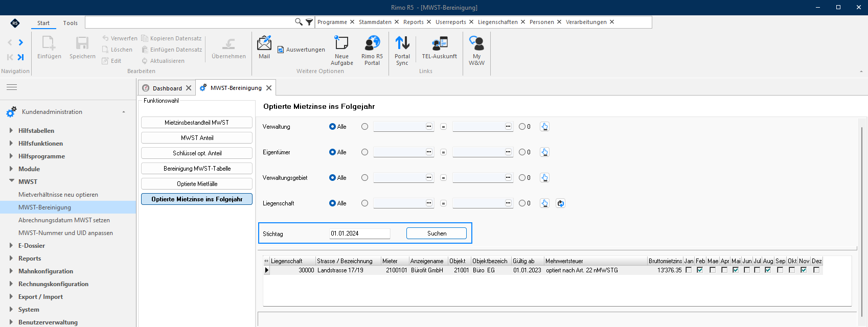868x327 pixels.
Task: Expand the Hilfsfunktionen tree node
Action: point(11,143)
